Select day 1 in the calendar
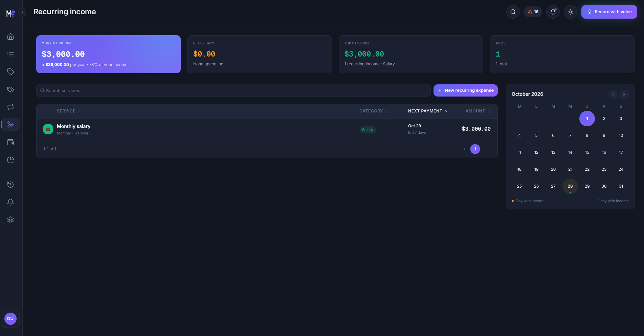Screen dimensions: 644x336 click(587, 119)
